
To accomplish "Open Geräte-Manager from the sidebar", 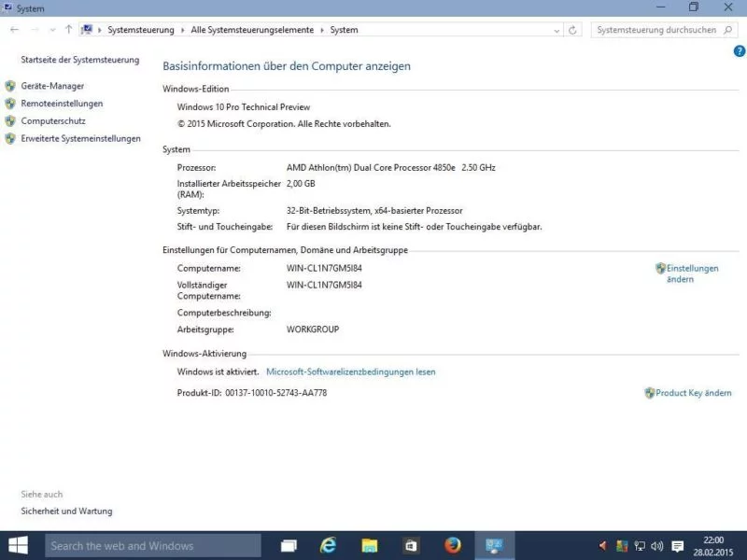I will point(52,86).
